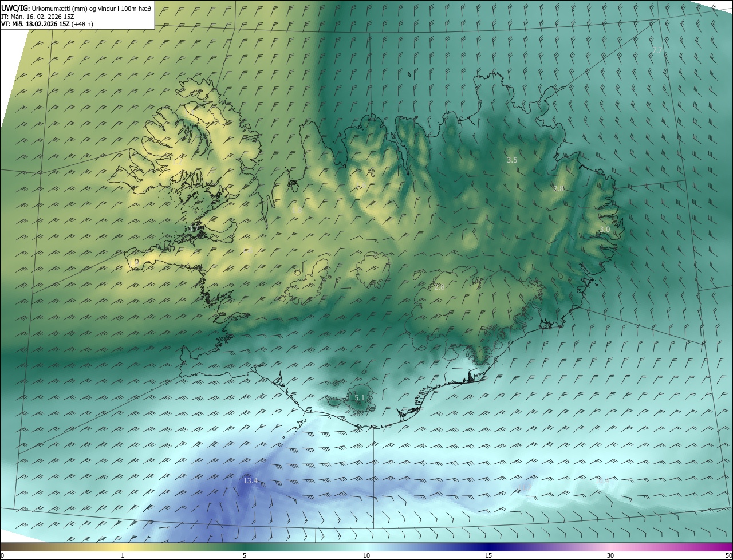This screenshot has height=560, width=733.
Task: Click the 1.2 value in the Westfjords
Action: tap(177, 161)
